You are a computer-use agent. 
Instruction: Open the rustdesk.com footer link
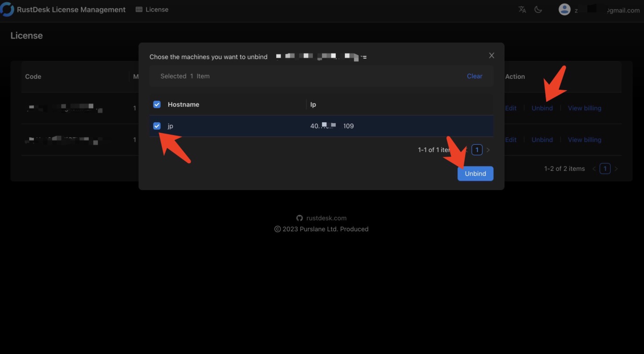326,218
